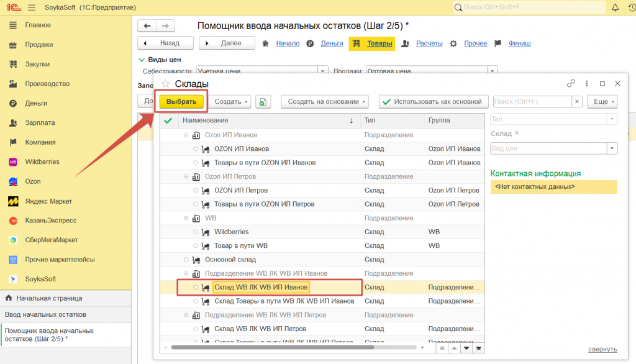
Task: Click the Яндекс Маркет sidebar icon
Action: click(x=12, y=201)
